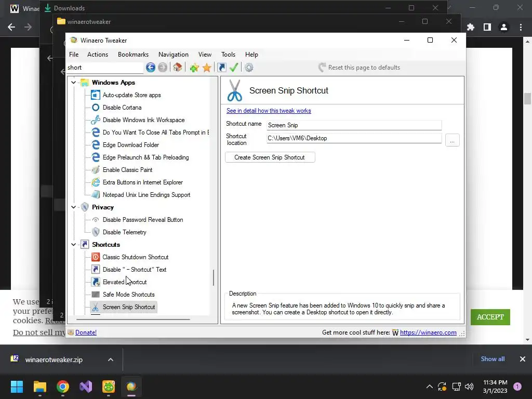Click Chrome extensions puzzle icon

click(x=471, y=27)
